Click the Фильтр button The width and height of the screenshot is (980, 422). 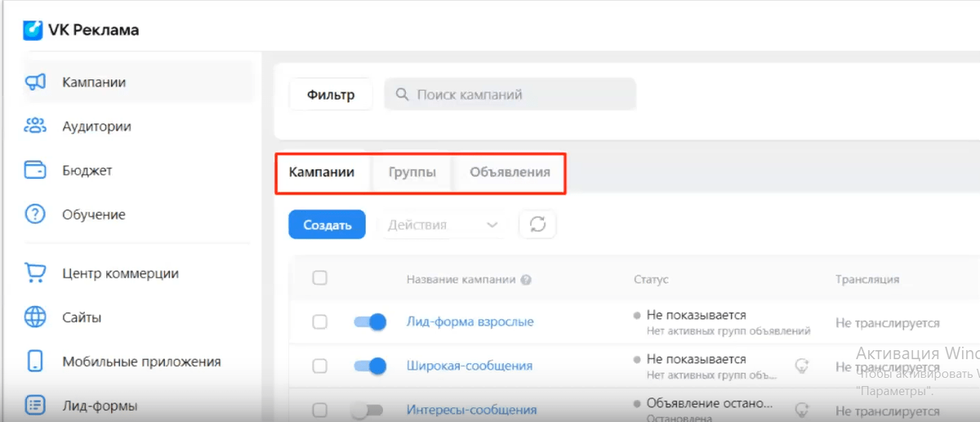point(331,95)
